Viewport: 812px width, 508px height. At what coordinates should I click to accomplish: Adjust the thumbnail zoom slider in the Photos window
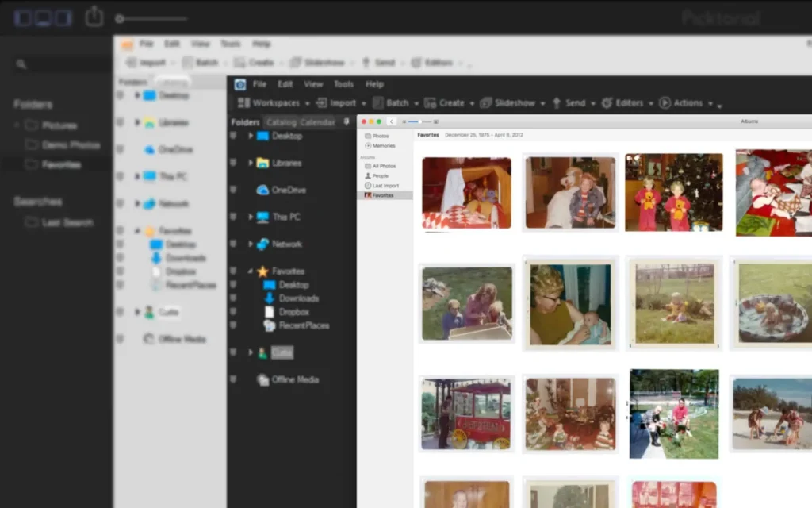419,121
